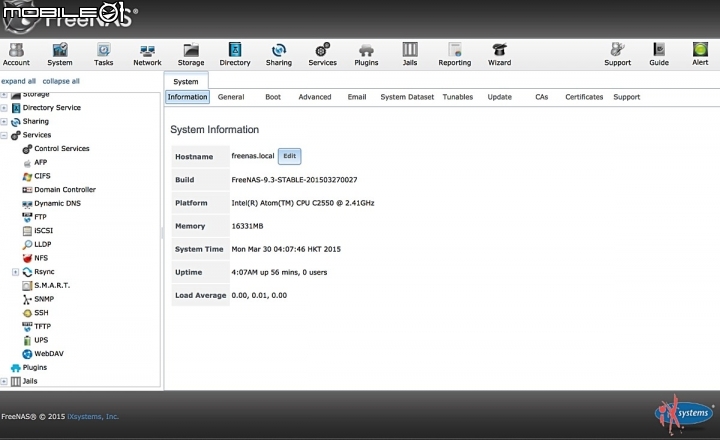720x440 pixels.
Task: Switch to the System Dataset tab
Action: pos(407,97)
